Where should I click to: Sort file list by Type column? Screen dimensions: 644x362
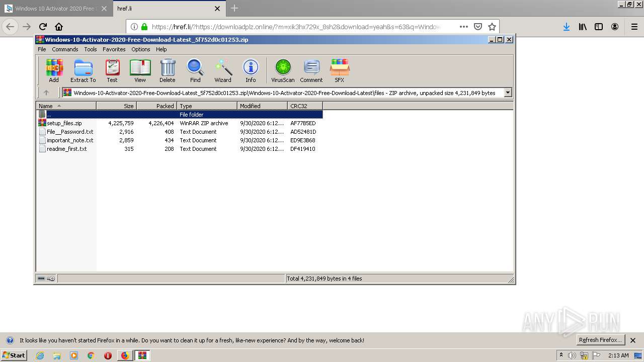(207, 106)
